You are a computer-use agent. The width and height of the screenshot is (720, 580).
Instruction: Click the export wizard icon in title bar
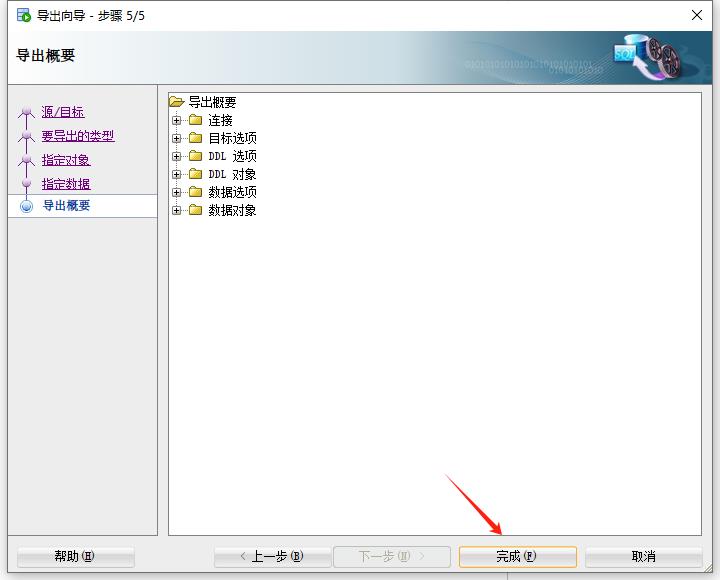(x=23, y=15)
